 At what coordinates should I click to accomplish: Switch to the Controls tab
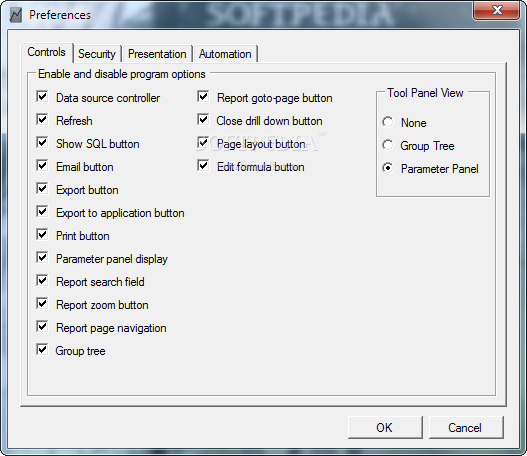[x=47, y=52]
